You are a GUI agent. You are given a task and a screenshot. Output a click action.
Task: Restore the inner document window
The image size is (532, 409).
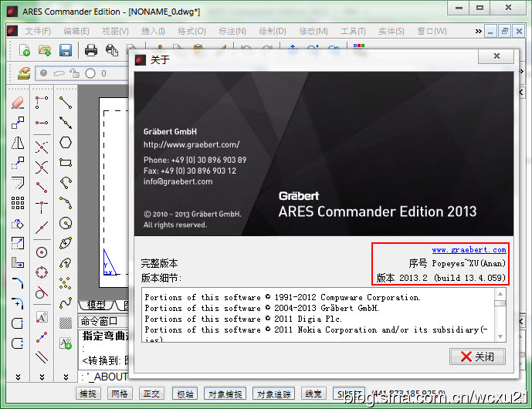(504, 31)
